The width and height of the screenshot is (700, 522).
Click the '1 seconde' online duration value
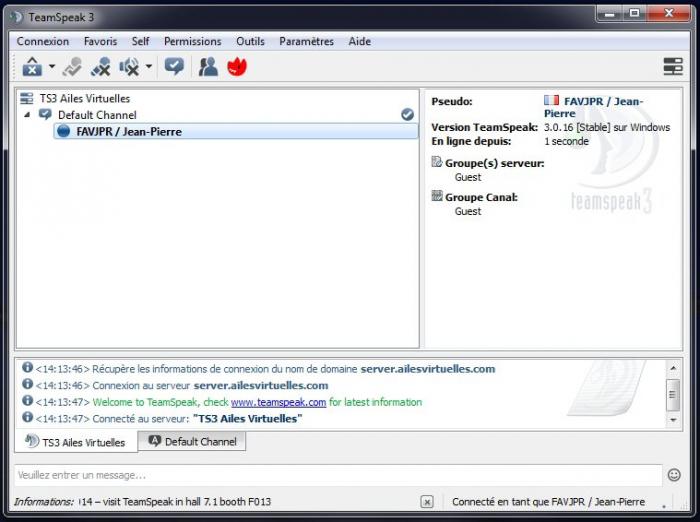(x=566, y=142)
